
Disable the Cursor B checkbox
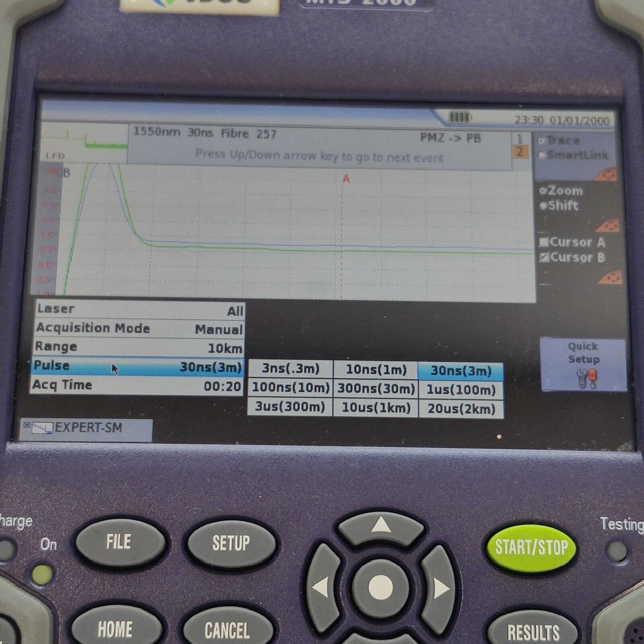pyautogui.click(x=544, y=257)
